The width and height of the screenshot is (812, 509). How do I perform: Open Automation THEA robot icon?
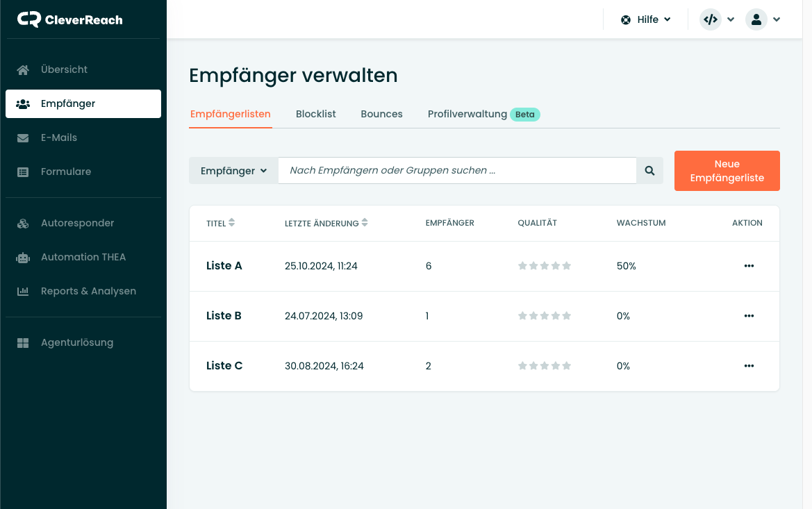[23, 257]
